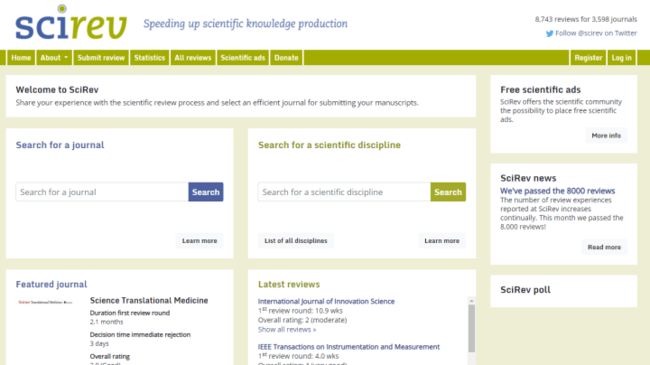
Task: Open List of all disciplines
Action: pos(296,241)
